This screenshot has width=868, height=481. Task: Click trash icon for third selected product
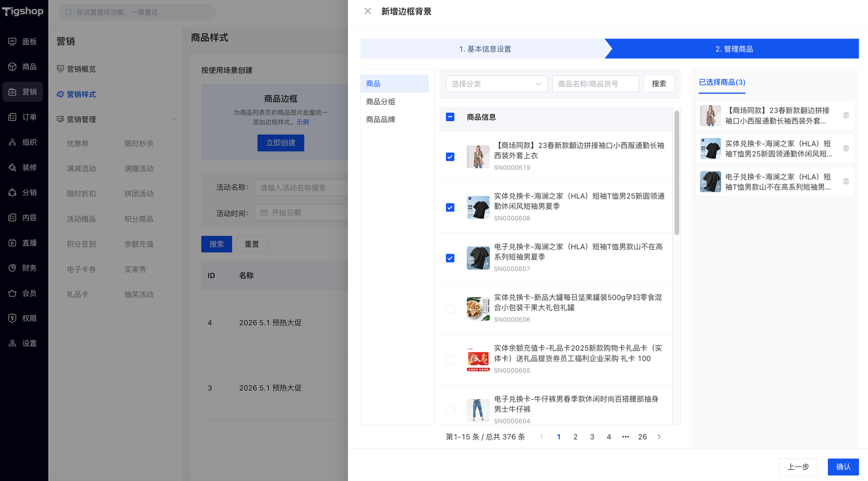(x=846, y=181)
